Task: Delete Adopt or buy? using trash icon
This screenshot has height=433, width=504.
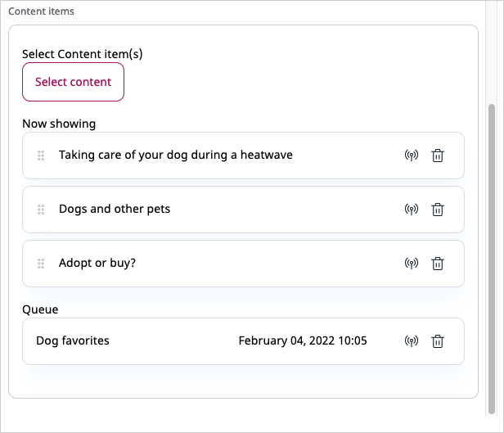Action: tap(438, 264)
